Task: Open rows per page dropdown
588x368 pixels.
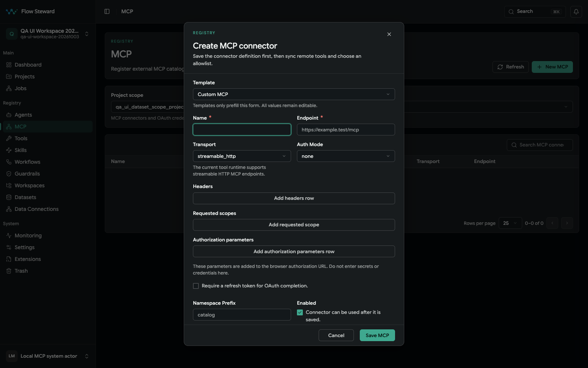Action: click(510, 223)
